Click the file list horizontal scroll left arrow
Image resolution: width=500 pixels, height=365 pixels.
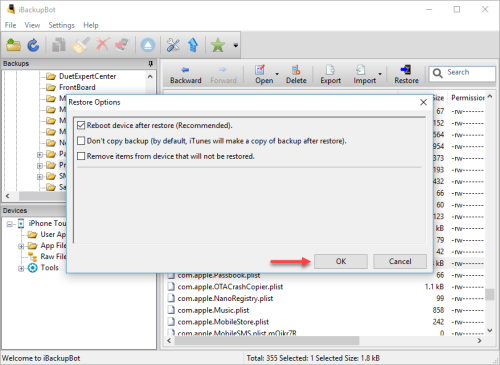click(x=169, y=341)
